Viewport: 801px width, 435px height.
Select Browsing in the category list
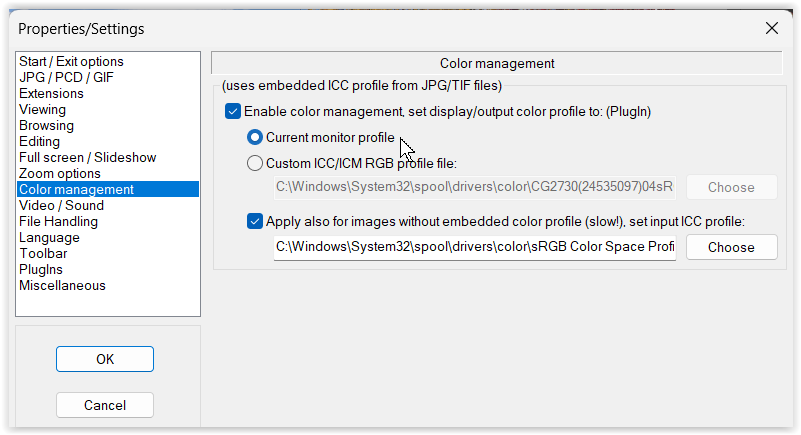pyautogui.click(x=46, y=126)
